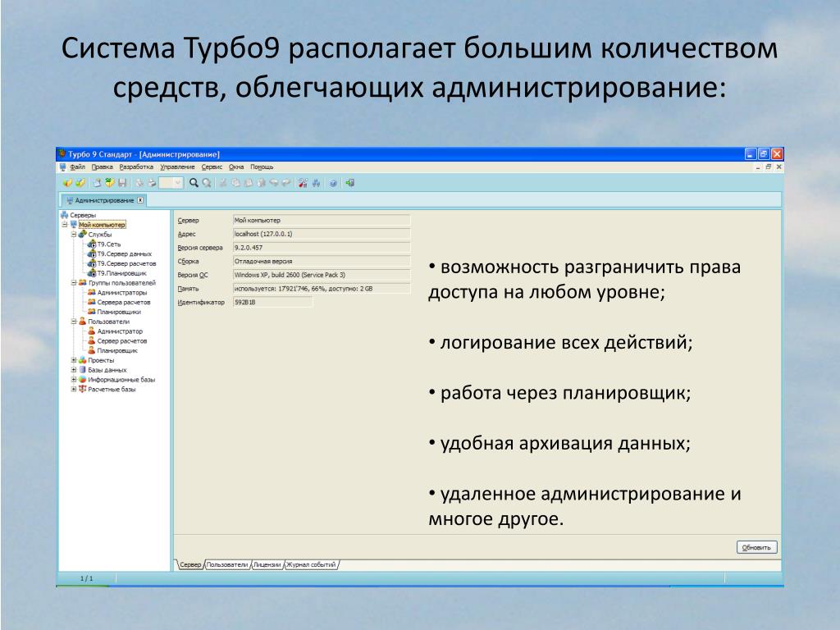
Task: Open the Окна menu
Action: click(x=236, y=167)
